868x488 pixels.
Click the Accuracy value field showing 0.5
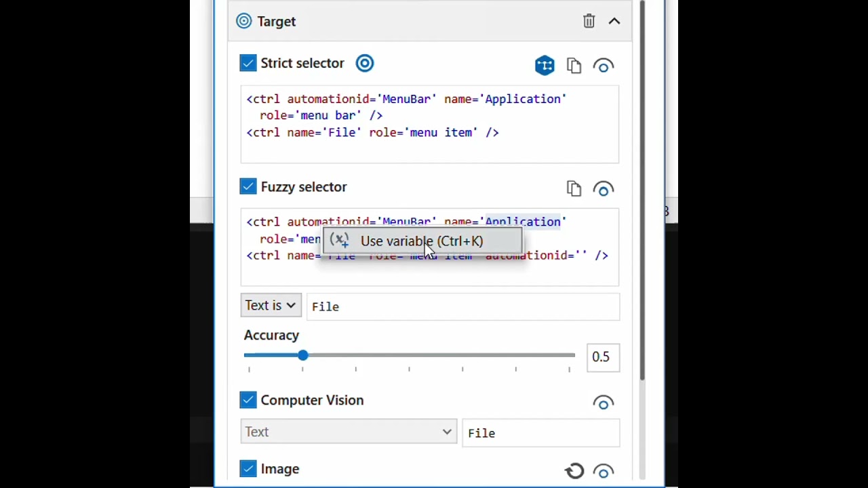pyautogui.click(x=601, y=357)
